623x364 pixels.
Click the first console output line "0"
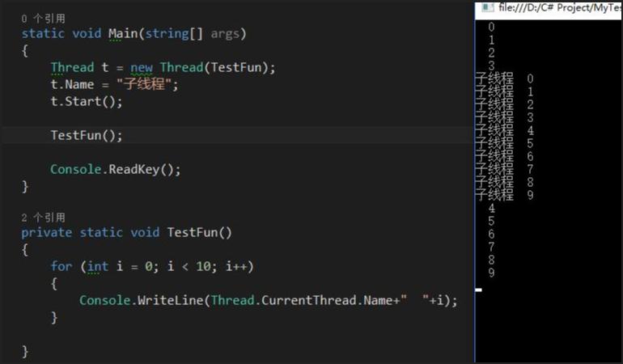click(491, 27)
